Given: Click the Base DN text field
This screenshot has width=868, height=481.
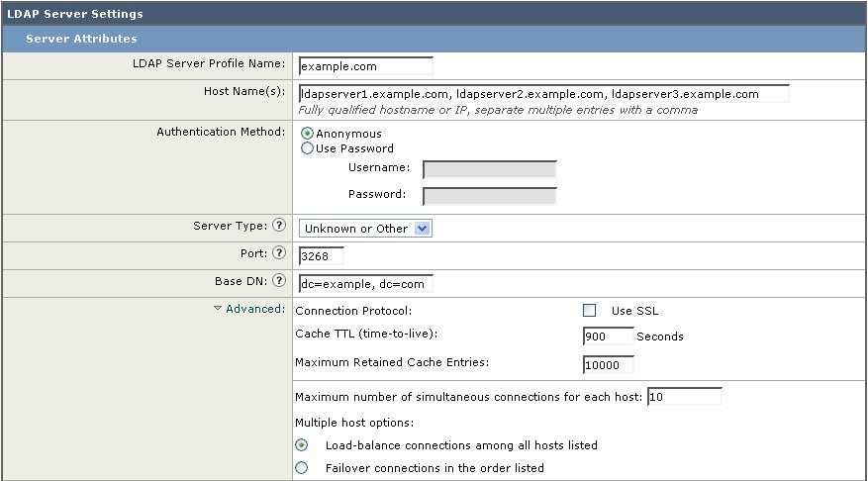Looking at the screenshot, I should click(365, 284).
